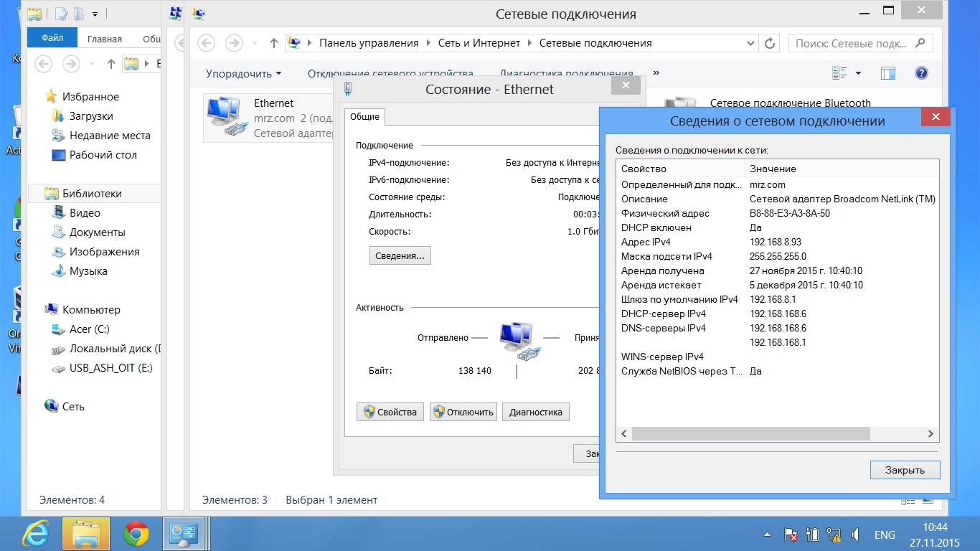Open the view options dropdown arrow
The image size is (980, 551).
(x=858, y=73)
